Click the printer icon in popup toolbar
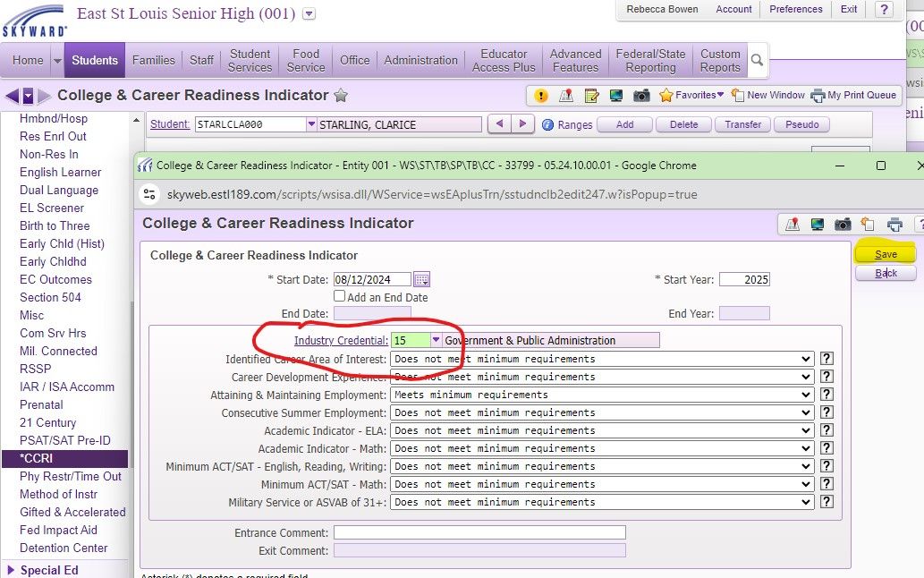Viewport: 924px width, 578px height. 894,225
